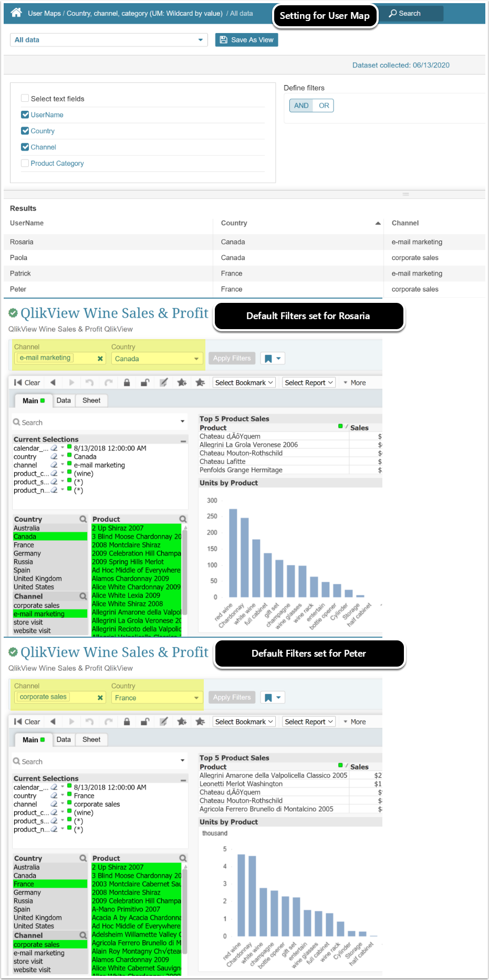Open User Maps breadcrumb link
Viewport: 489px width, 980px height.
44,13
